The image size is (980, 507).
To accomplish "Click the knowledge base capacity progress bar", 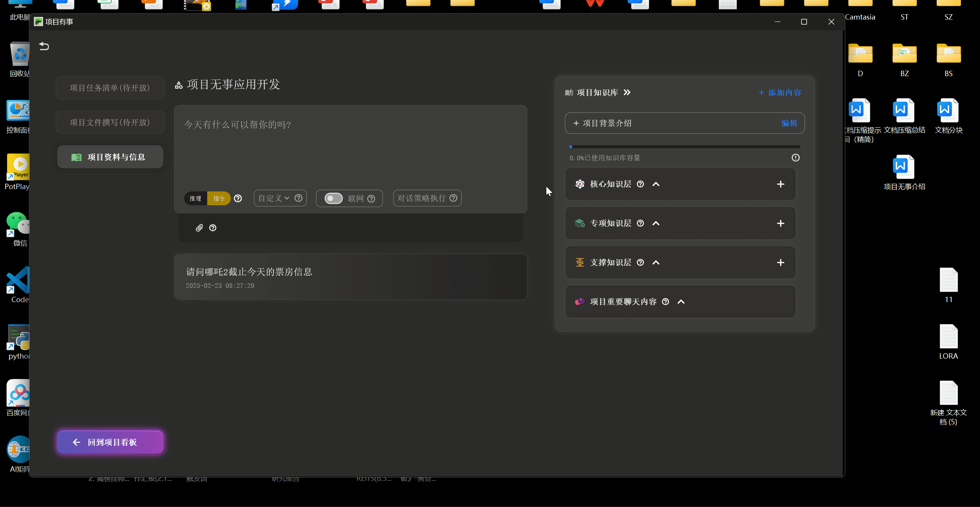I will coord(684,147).
